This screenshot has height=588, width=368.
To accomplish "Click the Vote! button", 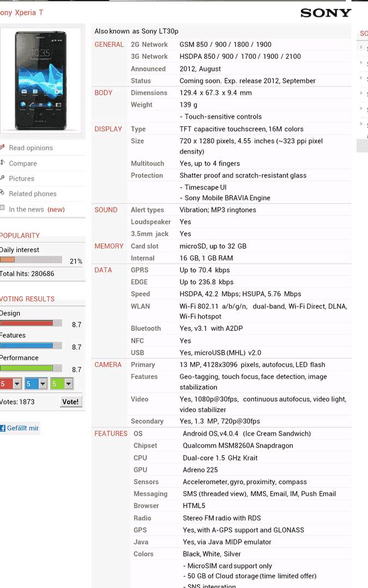I will click(x=70, y=402).
